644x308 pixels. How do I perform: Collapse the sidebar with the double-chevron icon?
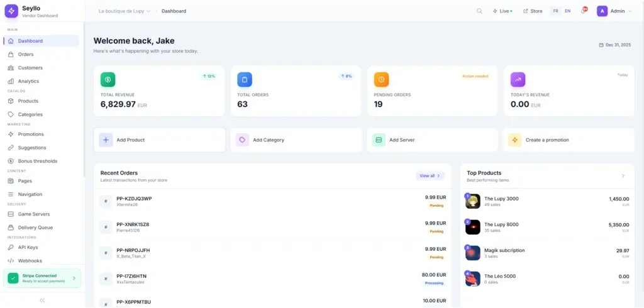tap(42, 300)
